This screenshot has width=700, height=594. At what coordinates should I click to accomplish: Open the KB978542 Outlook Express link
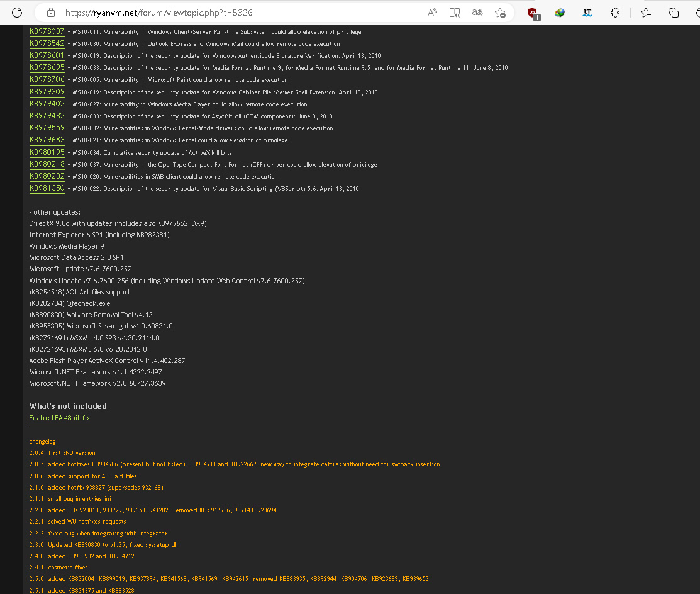point(47,43)
